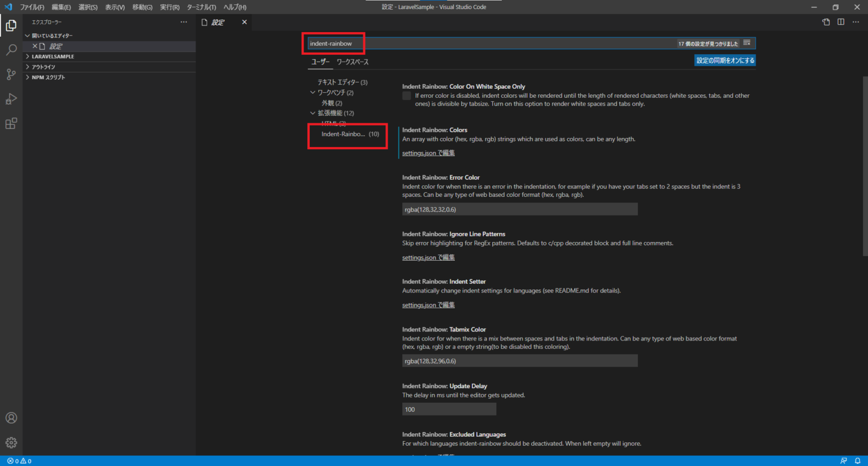Click the Open Settings (JSON) icon

pyautogui.click(x=826, y=22)
